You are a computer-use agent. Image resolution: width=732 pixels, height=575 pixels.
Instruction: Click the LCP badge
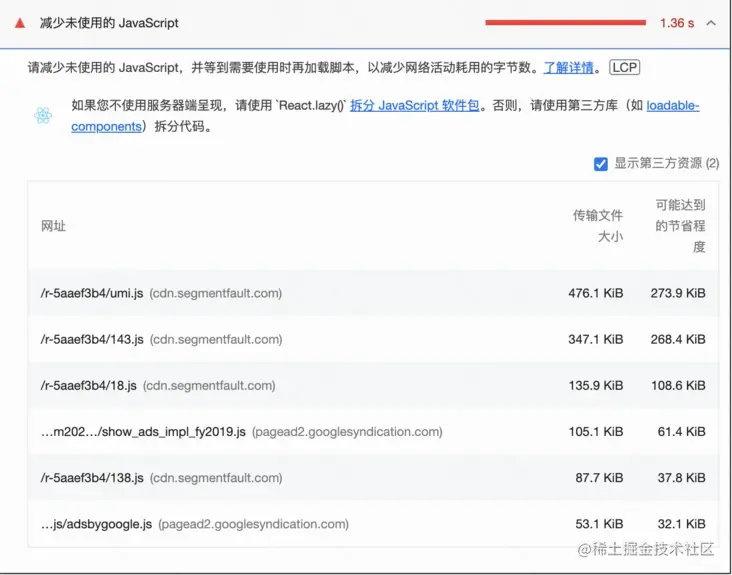[625, 68]
